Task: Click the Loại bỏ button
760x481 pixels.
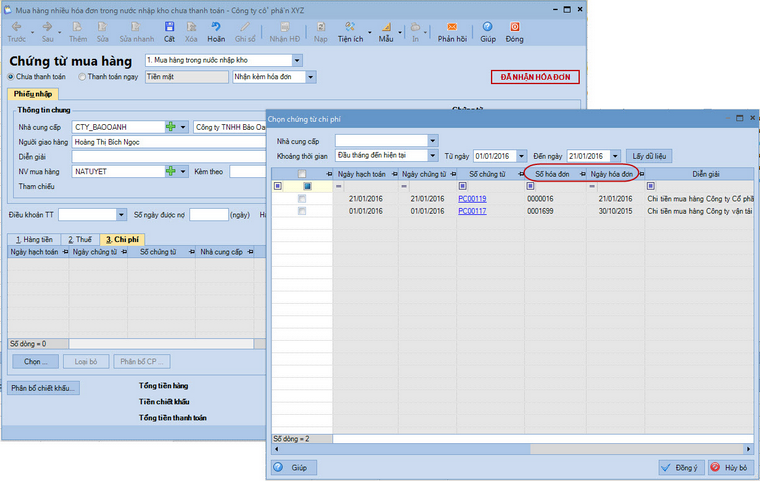Action: click(x=86, y=362)
